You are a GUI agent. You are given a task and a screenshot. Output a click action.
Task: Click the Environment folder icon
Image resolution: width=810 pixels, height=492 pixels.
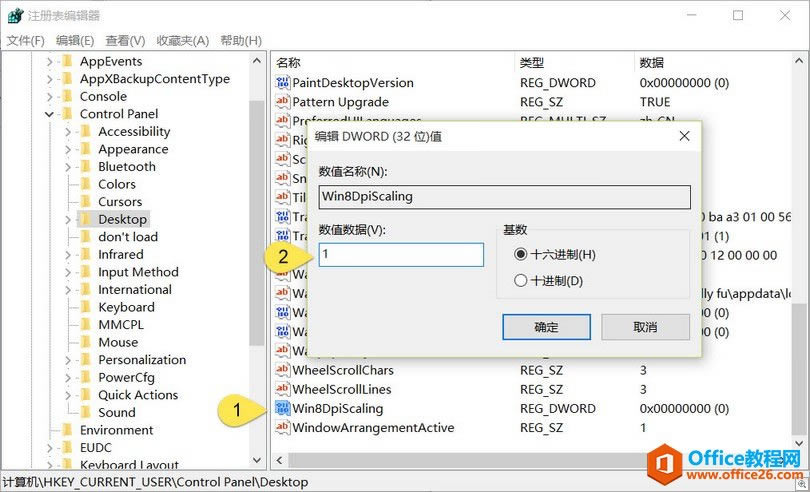[67, 430]
